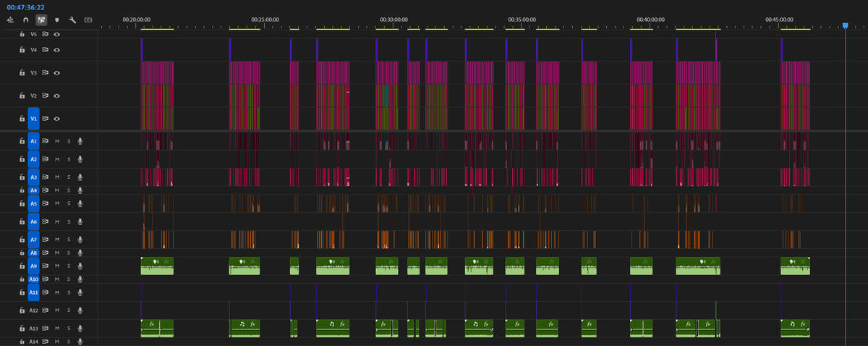
Task: Toggle sync lock on track A12
Action: (45, 310)
